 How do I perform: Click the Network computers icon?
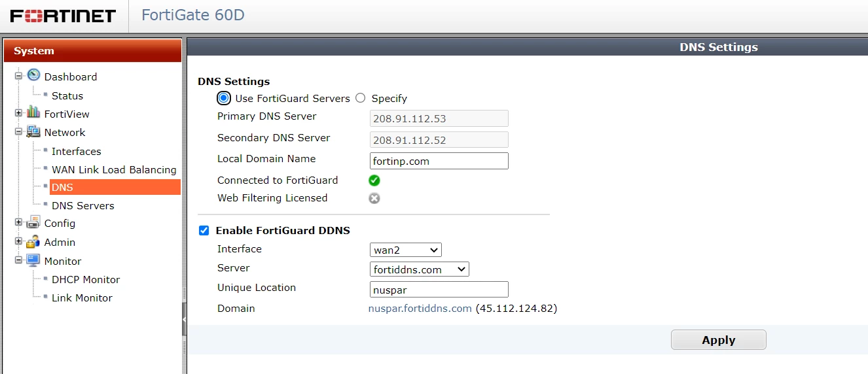[x=33, y=131]
